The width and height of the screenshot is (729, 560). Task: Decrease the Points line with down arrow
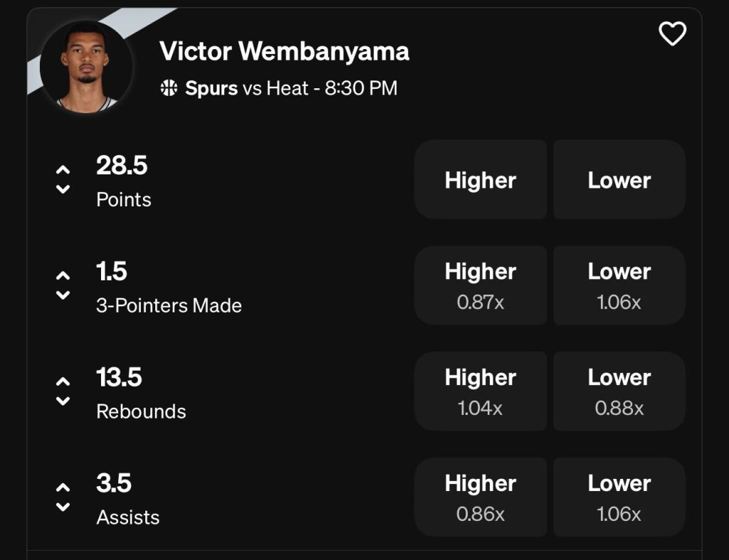coord(63,189)
